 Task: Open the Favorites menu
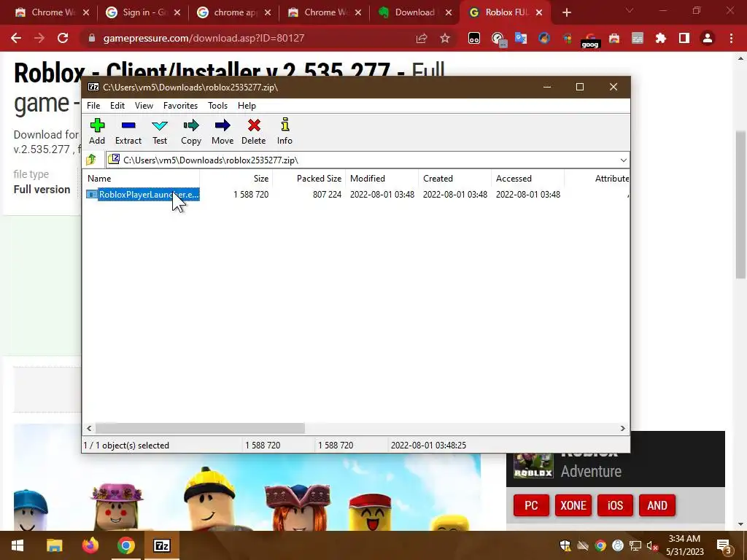[181, 106]
